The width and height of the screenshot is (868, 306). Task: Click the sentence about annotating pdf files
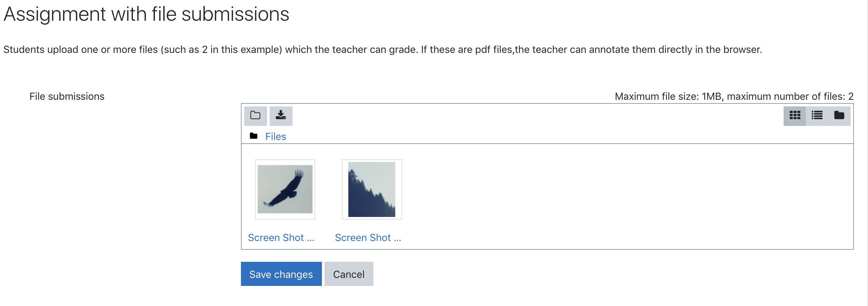click(591, 50)
